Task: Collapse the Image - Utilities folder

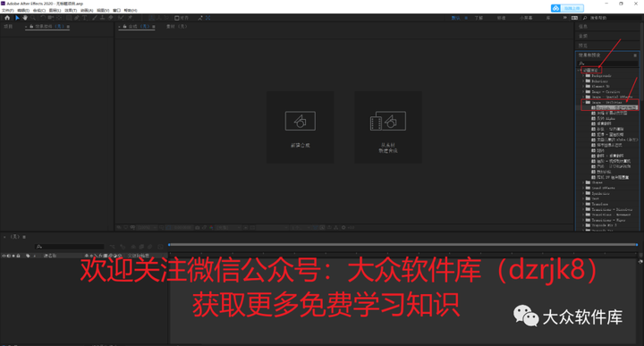Action: pos(583,102)
